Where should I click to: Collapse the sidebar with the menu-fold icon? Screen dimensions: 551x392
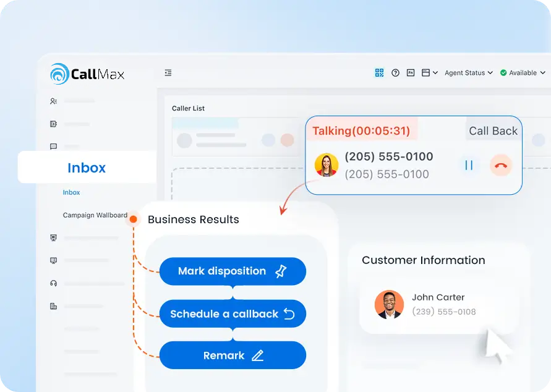[x=168, y=73]
